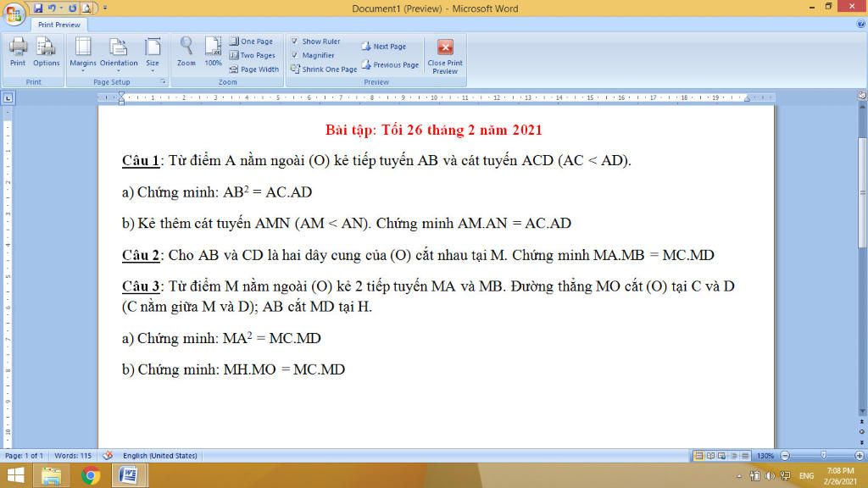Jump to the previous page with double arrow

click(x=862, y=422)
